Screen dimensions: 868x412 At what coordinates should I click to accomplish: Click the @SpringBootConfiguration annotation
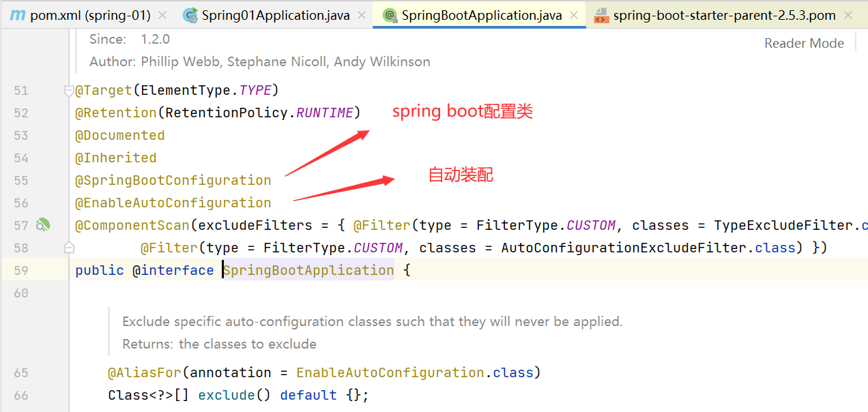pos(173,180)
